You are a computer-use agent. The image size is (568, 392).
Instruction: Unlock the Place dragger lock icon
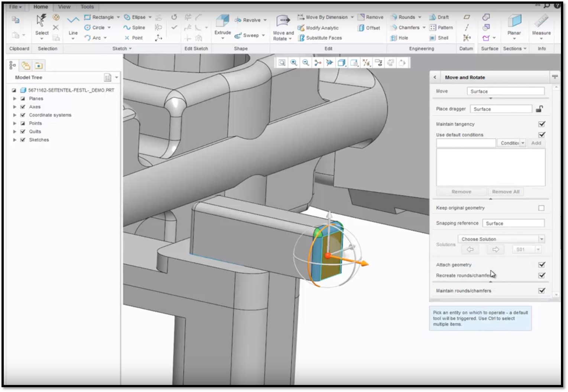pyautogui.click(x=540, y=109)
